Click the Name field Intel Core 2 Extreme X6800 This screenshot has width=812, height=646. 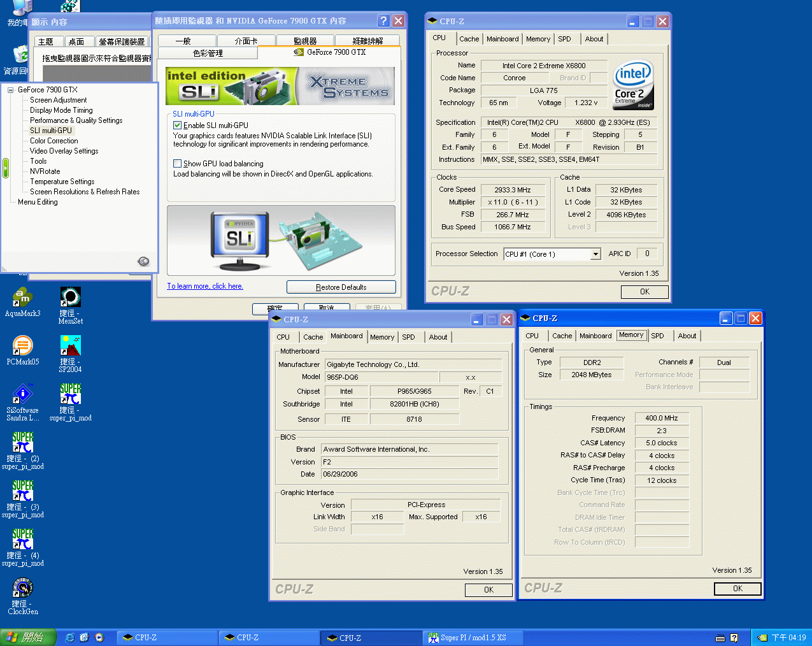point(543,66)
